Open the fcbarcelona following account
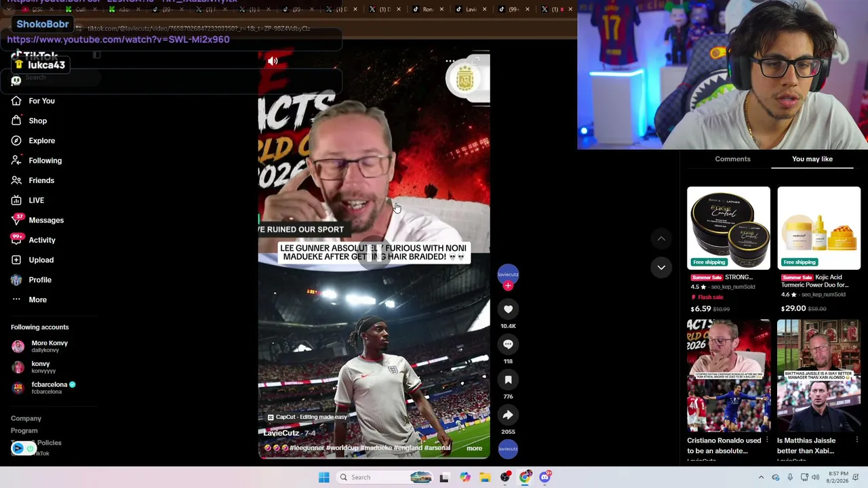The width and height of the screenshot is (868, 488). (x=43, y=388)
